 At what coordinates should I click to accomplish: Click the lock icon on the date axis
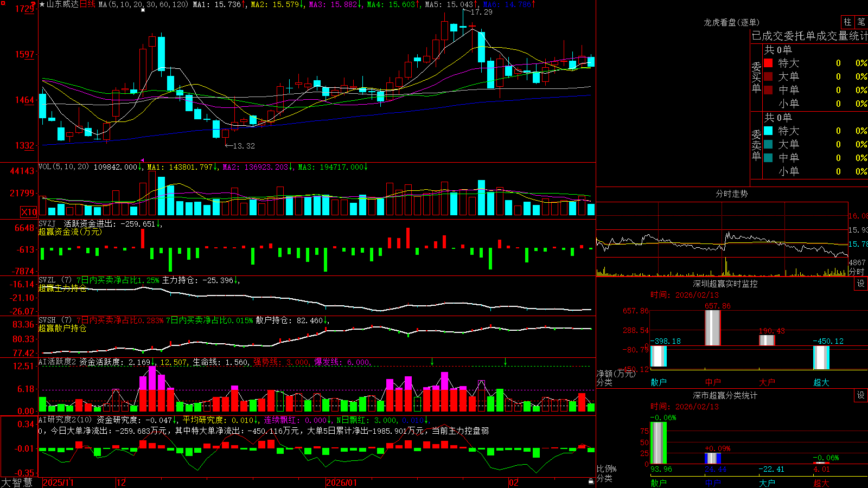tap(591, 481)
